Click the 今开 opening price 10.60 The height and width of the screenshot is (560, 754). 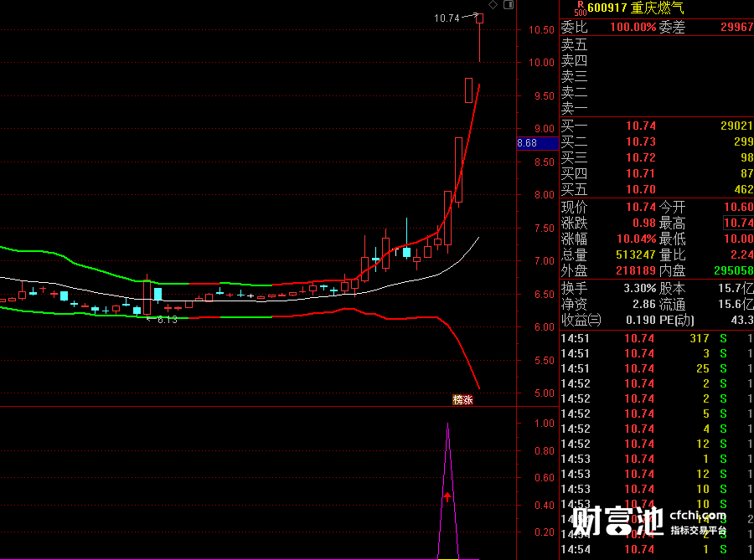[x=739, y=207]
